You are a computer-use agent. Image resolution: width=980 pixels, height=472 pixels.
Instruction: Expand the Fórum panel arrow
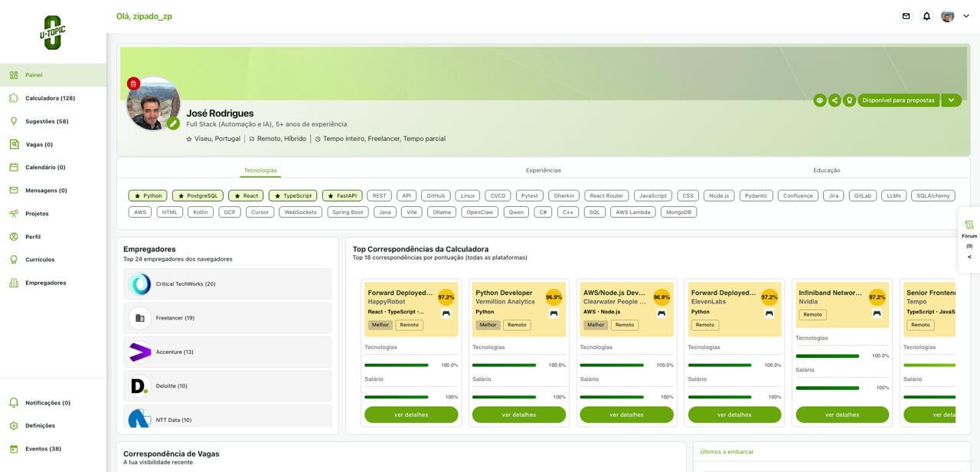click(x=969, y=257)
